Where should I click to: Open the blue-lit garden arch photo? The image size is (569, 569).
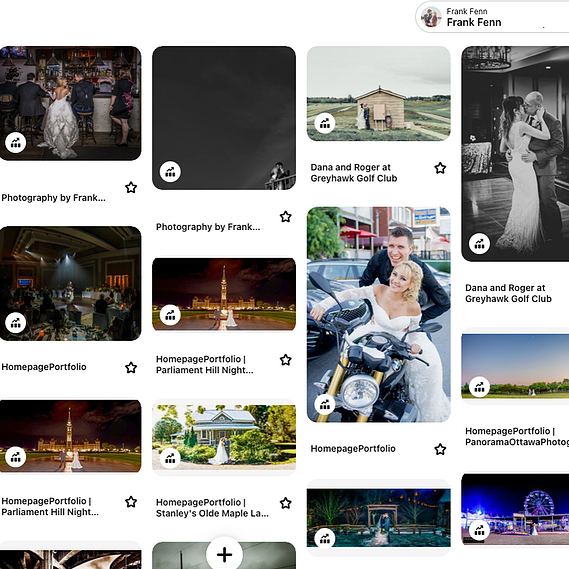coord(378,518)
